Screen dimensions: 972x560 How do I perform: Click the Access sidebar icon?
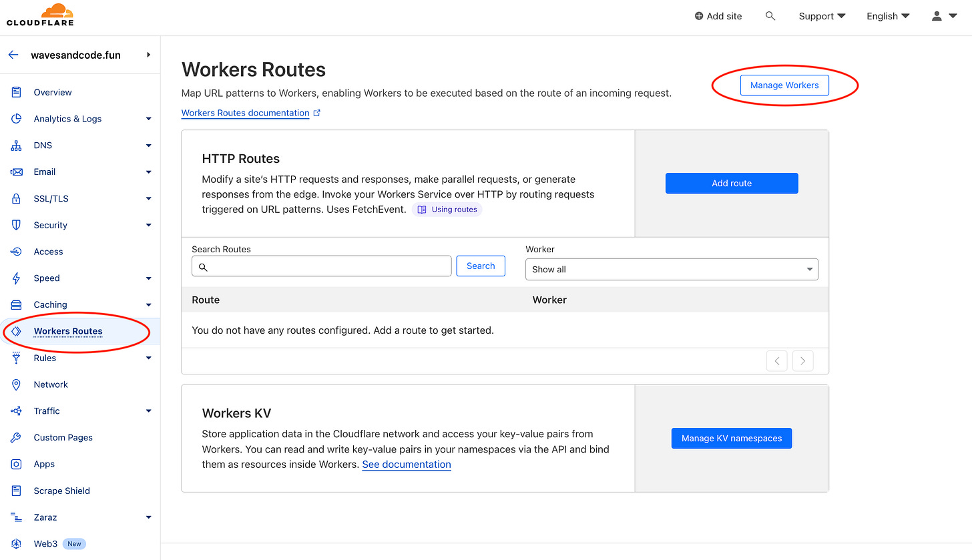point(15,252)
